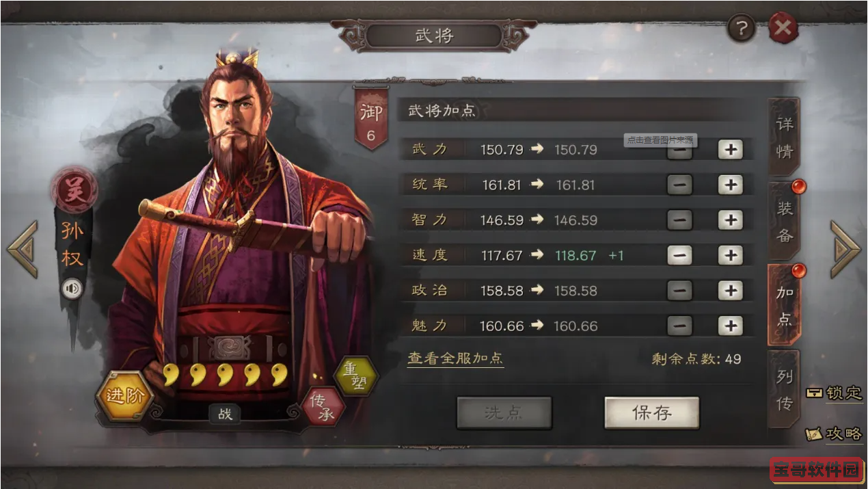Screen dimensions: 868x489
Task: Click the 保存 button
Action: [652, 412]
